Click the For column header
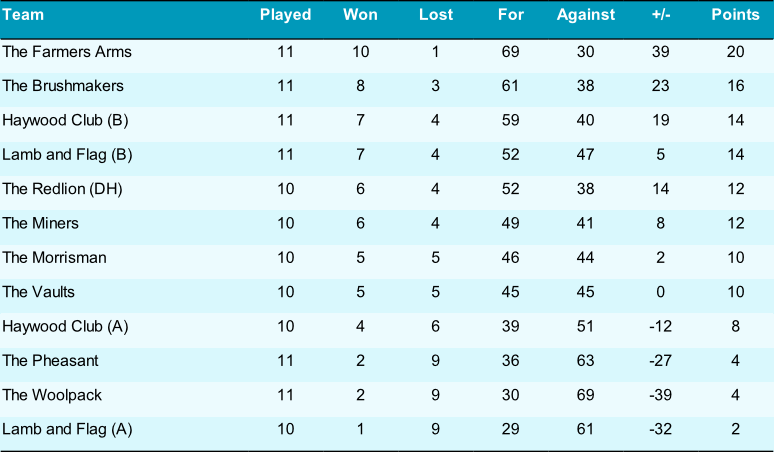 pos(510,15)
